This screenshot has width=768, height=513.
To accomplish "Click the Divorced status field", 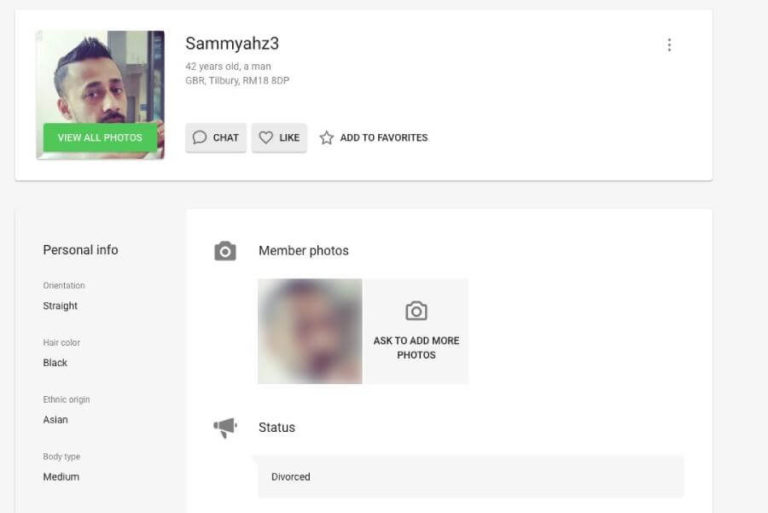I will coord(471,477).
